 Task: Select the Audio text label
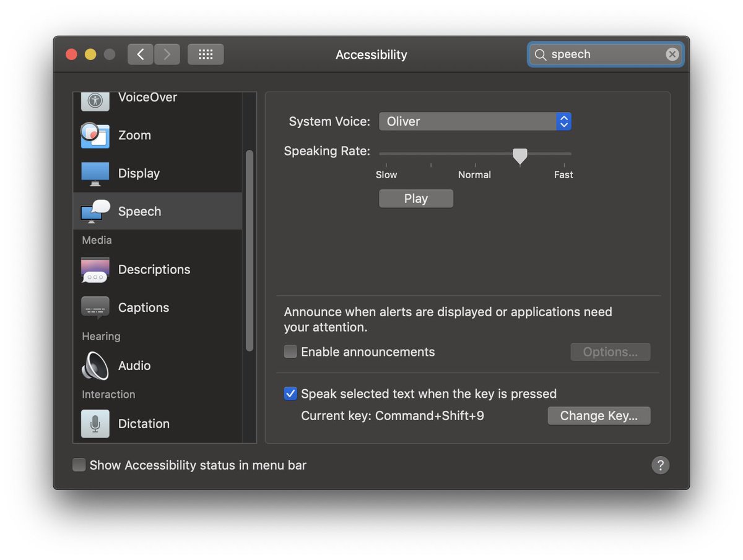click(134, 366)
